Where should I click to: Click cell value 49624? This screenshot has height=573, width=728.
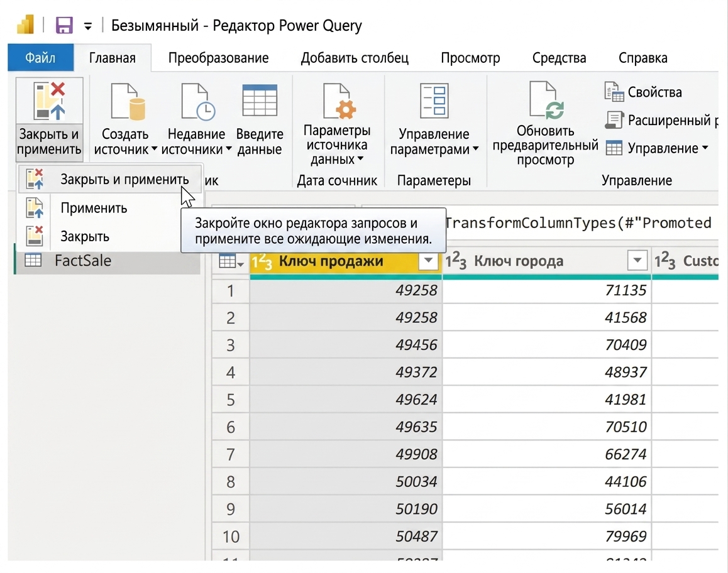pos(416,400)
